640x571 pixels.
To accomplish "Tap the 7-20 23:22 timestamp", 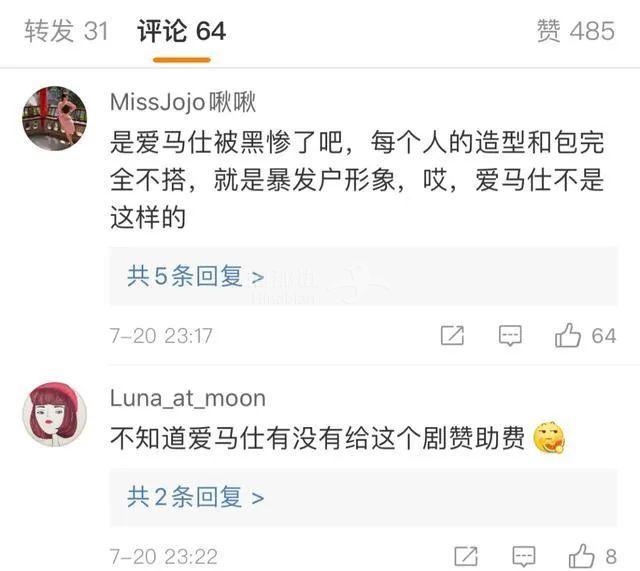I will [x=163, y=556].
